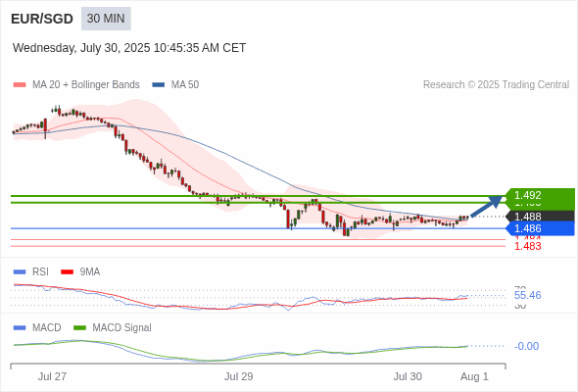Click the MACD value -0.00

(526, 346)
